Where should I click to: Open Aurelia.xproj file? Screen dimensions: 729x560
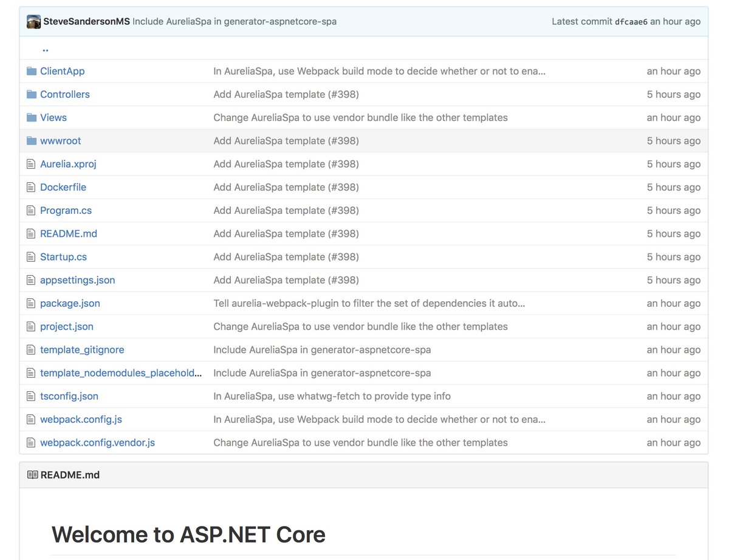pos(68,164)
